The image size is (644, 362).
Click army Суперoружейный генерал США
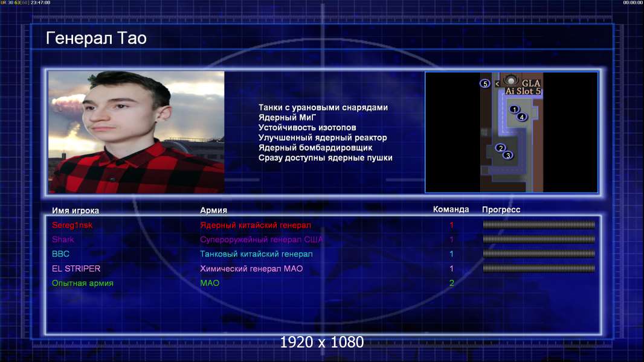click(261, 240)
